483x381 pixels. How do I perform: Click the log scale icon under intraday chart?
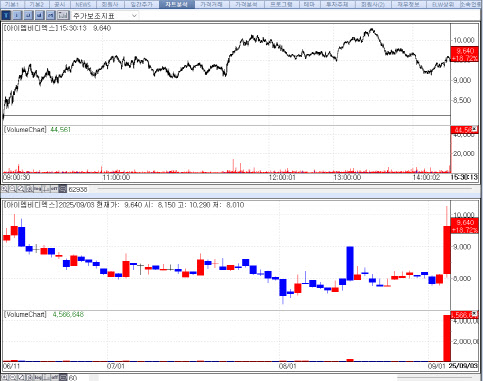37,189
